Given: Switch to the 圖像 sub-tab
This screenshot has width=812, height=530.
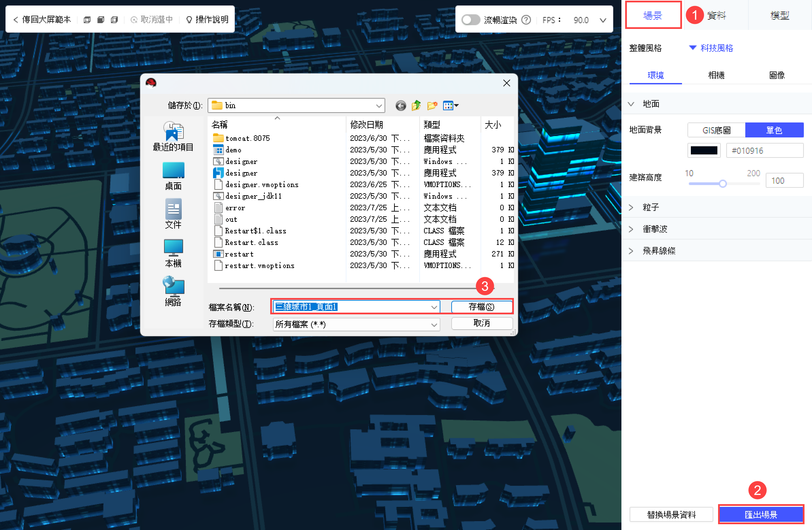Looking at the screenshot, I should click(x=777, y=76).
